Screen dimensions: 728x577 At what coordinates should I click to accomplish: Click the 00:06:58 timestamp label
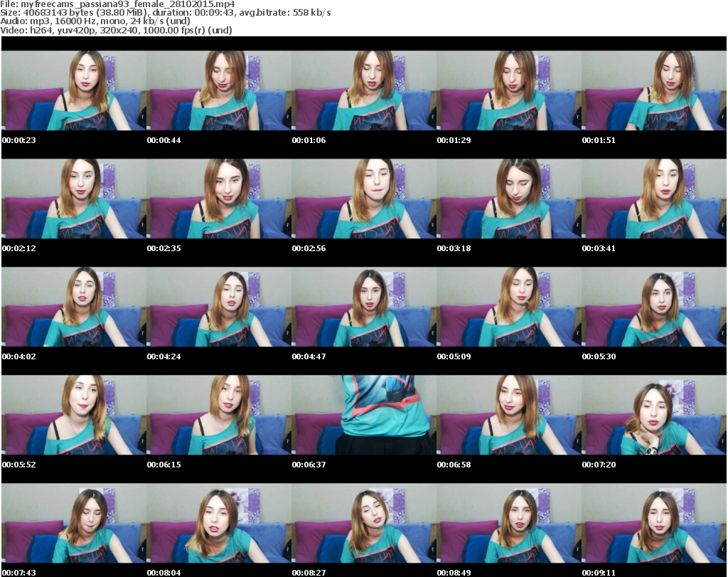454,465
